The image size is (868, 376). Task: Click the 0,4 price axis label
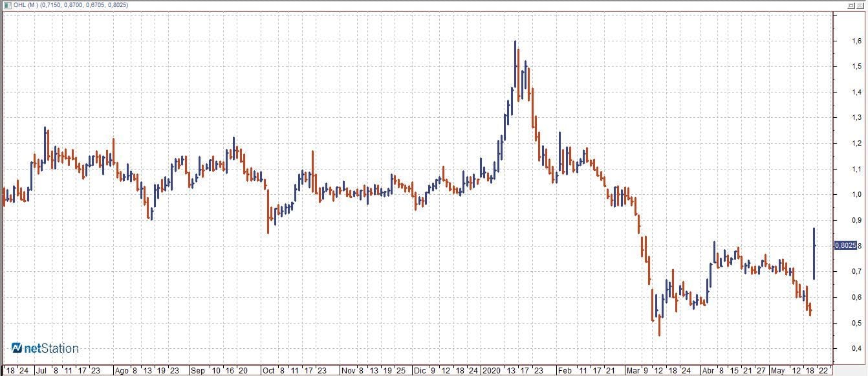pyautogui.click(x=856, y=348)
